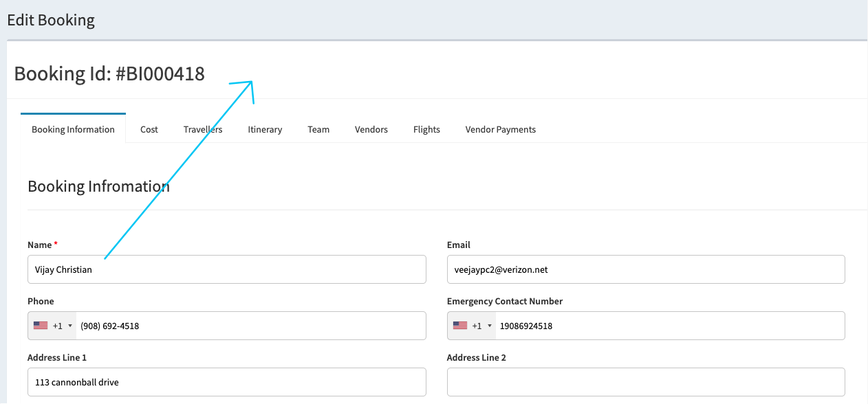Select the Team tab
Image resolution: width=868 pixels, height=404 pixels.
click(318, 129)
